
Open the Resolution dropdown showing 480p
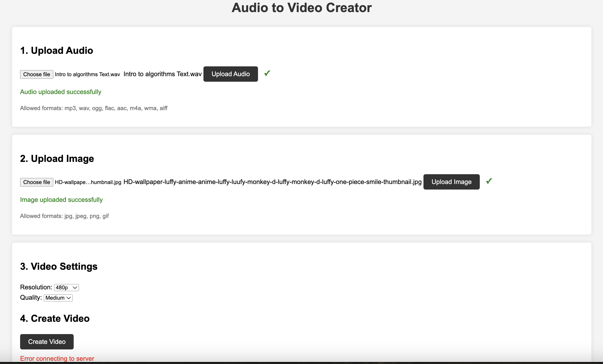[66, 287]
